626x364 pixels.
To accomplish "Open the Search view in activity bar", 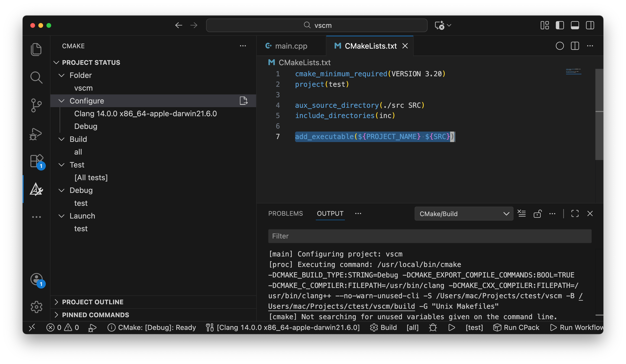I will coord(36,77).
